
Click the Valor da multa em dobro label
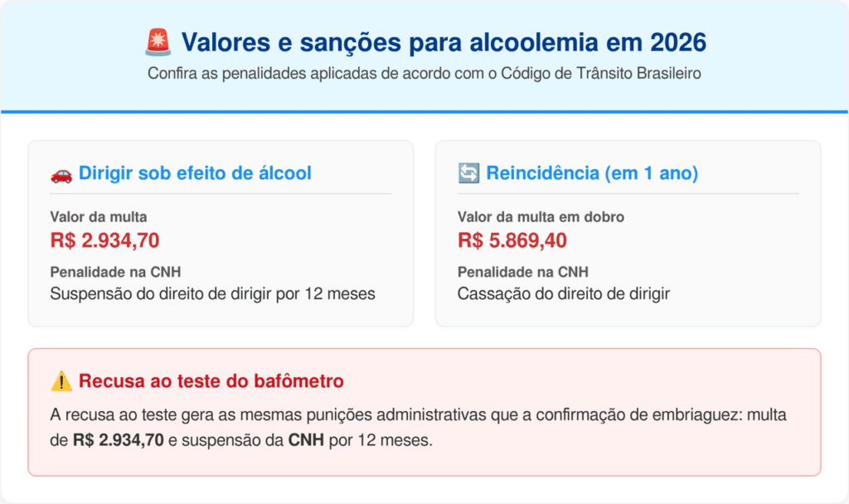pos(541,217)
